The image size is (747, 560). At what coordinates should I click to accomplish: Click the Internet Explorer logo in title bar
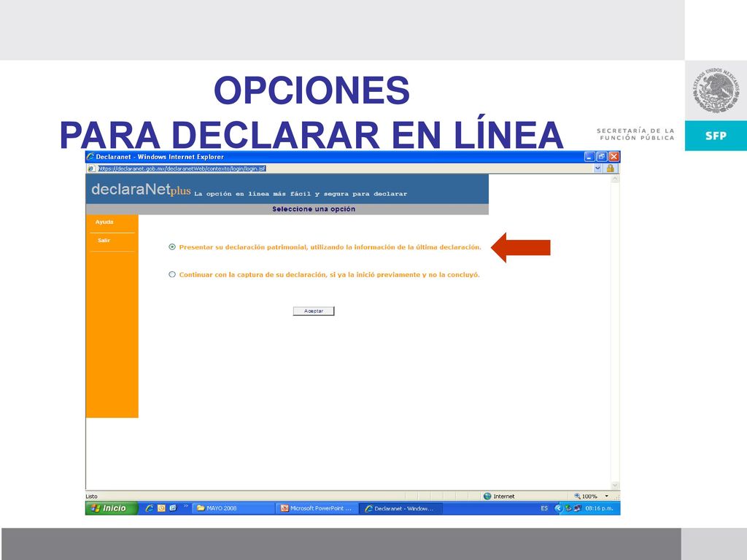(x=90, y=157)
